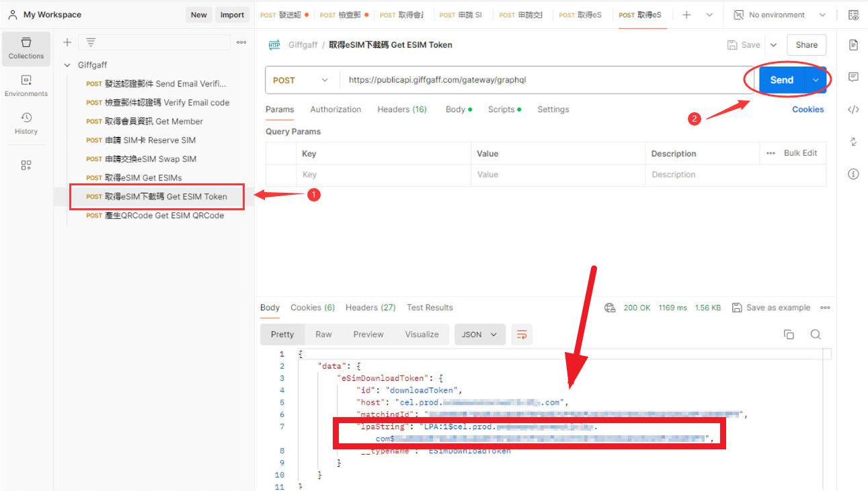Click the environment quick look icon top right

[853, 15]
